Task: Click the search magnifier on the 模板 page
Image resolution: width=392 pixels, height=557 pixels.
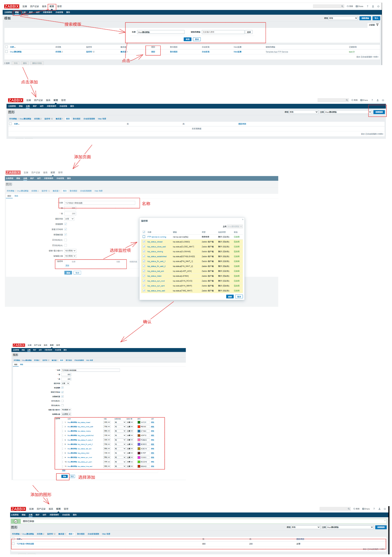Action: (342, 6)
